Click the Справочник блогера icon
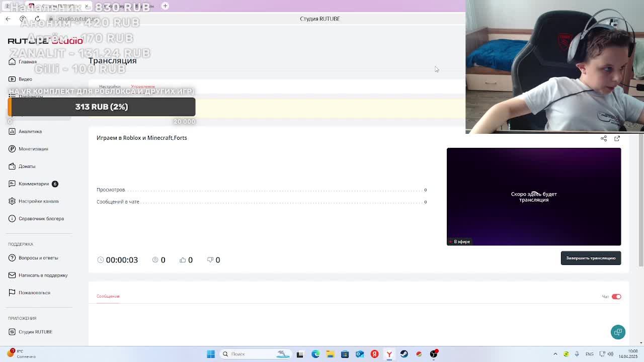The height and width of the screenshot is (362, 644). coord(12,219)
